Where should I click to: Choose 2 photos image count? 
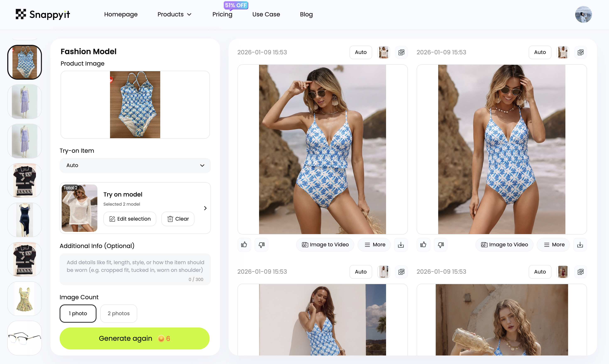click(119, 314)
